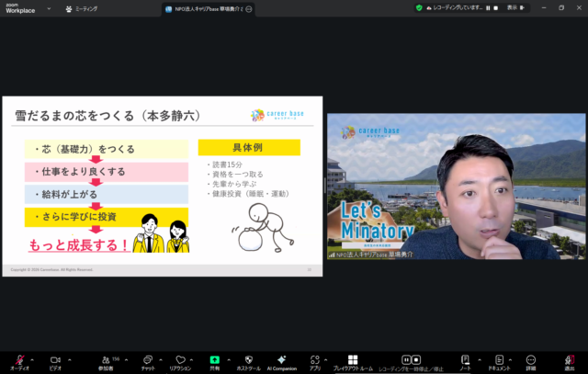Expand the arrow next to オーディオ

[32, 357]
